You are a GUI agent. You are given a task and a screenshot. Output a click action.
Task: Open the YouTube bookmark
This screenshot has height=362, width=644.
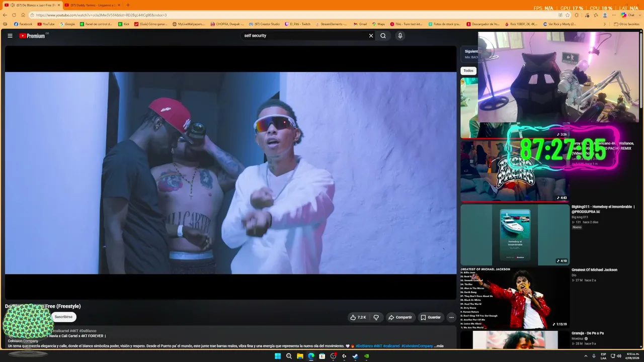(x=46, y=24)
